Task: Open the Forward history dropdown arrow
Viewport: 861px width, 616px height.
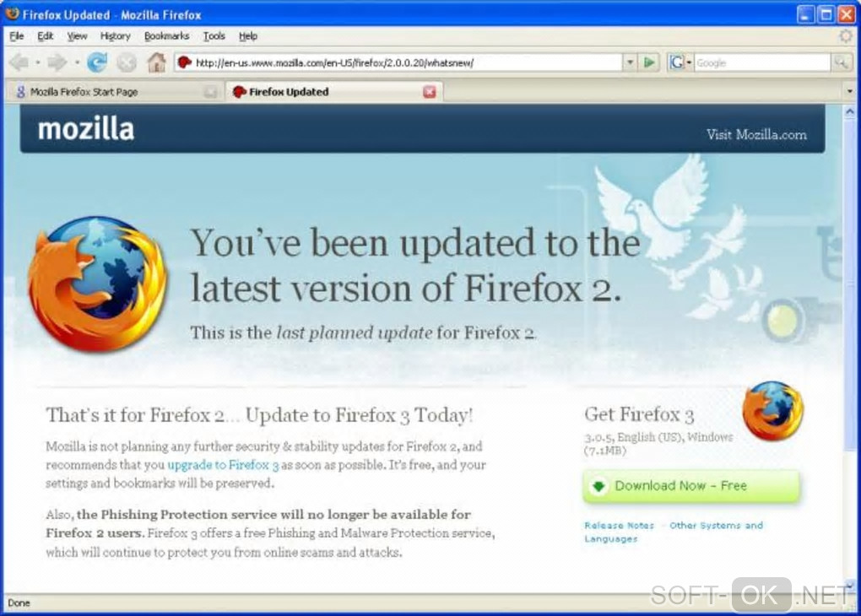Action: 76,62
